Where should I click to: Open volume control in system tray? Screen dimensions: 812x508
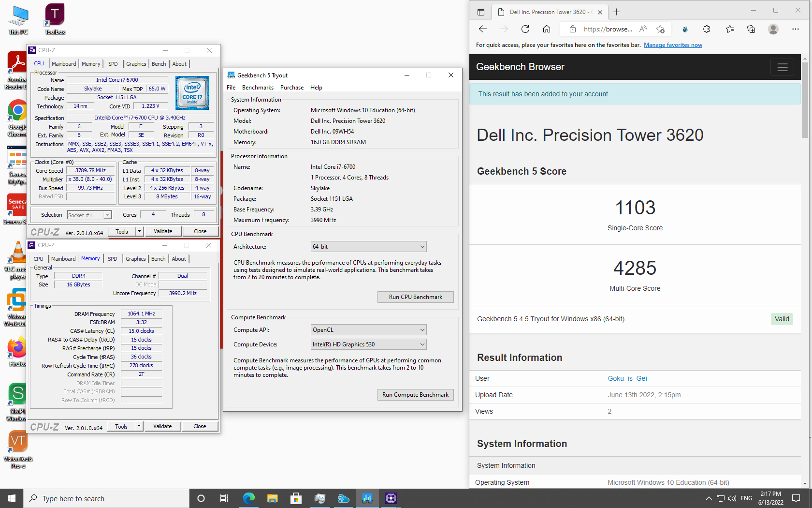click(732, 498)
